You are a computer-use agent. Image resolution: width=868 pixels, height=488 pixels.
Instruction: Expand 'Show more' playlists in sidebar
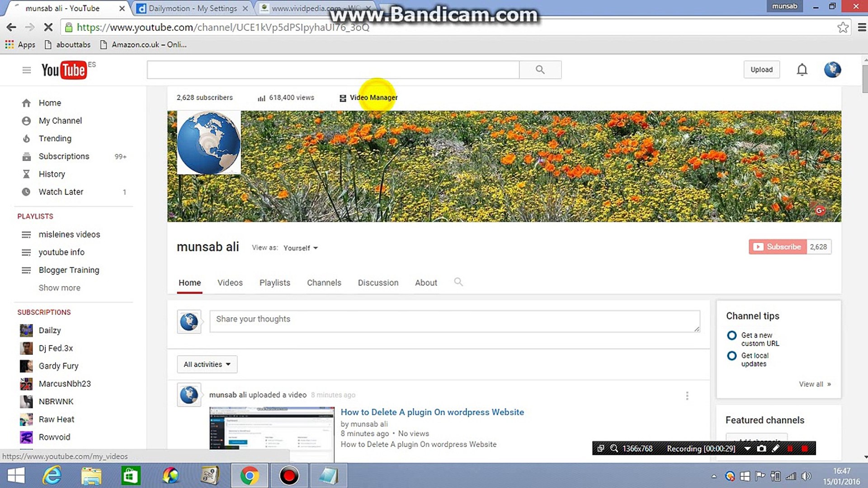59,288
